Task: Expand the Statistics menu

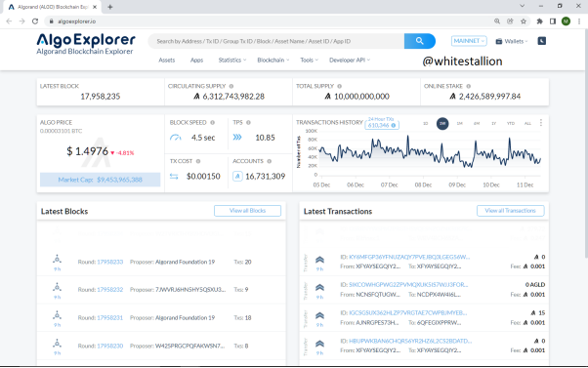Action: [232, 60]
